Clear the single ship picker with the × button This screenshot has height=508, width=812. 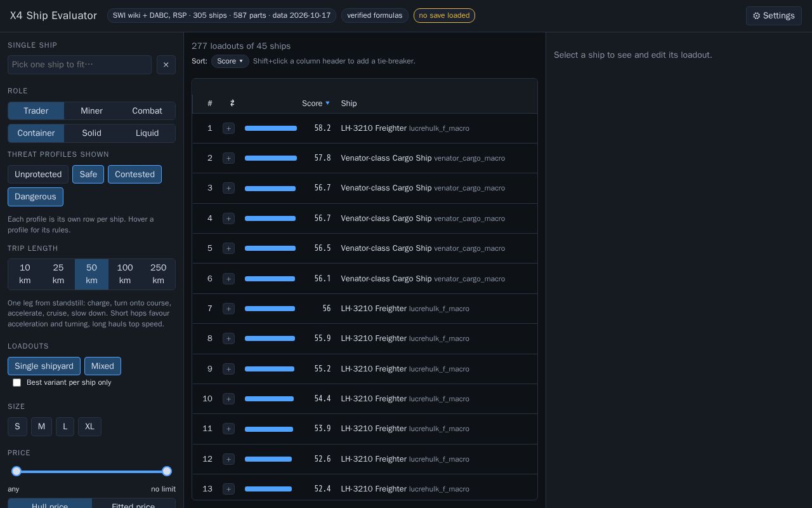(x=166, y=65)
